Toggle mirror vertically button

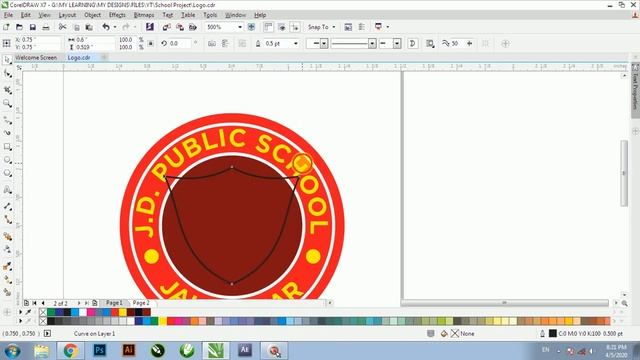tap(225, 43)
